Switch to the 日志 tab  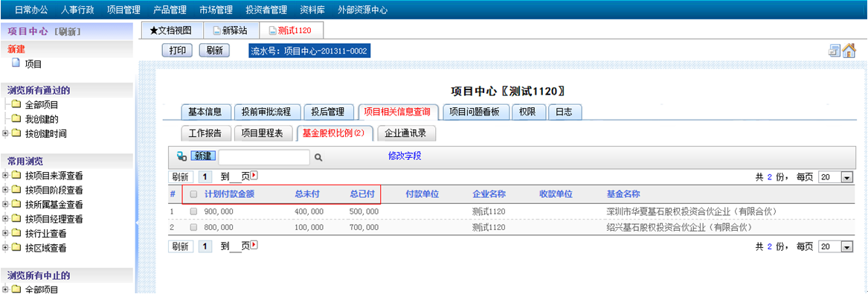[564, 112]
